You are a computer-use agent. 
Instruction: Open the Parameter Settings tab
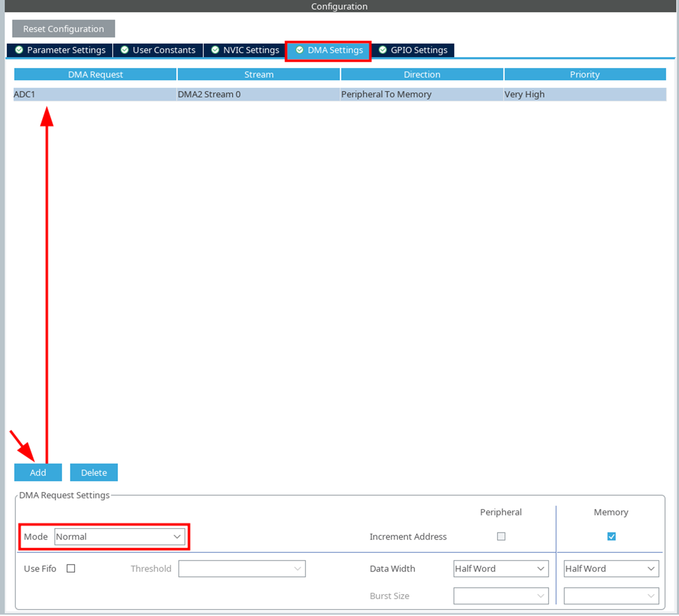66,50
